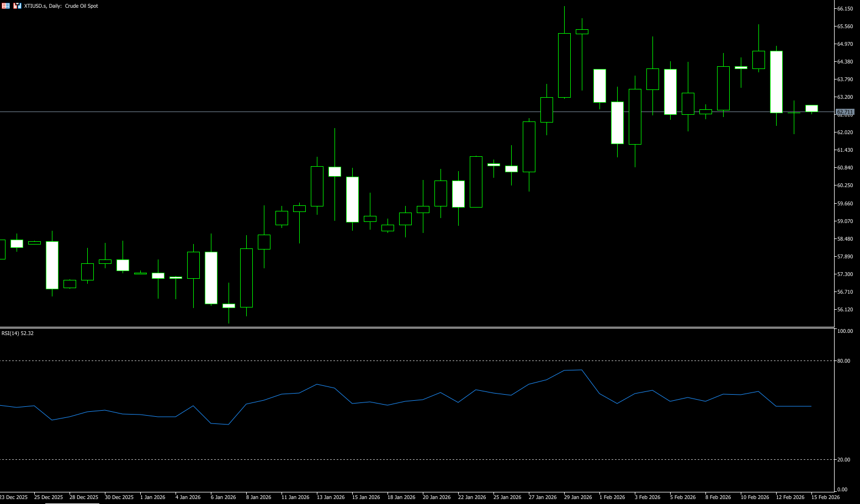Toggle the red-blue One Click Trading icon
This screenshot has height=504, width=860.
[x=17, y=6]
